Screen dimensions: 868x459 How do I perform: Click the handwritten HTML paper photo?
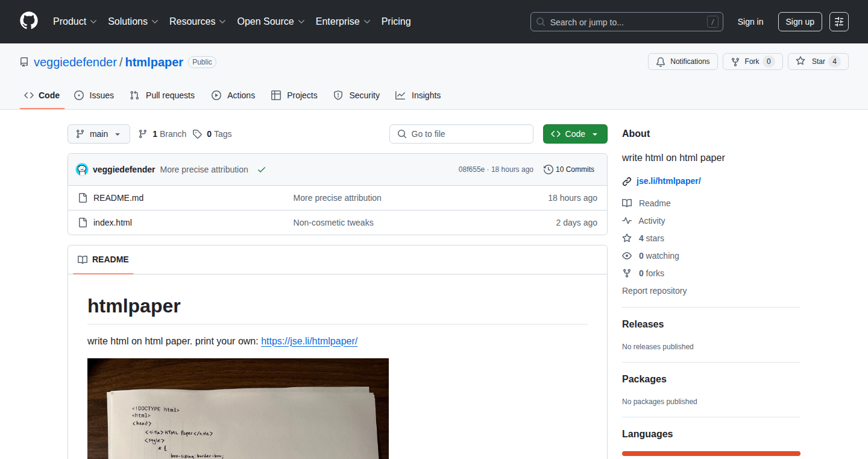click(238, 408)
